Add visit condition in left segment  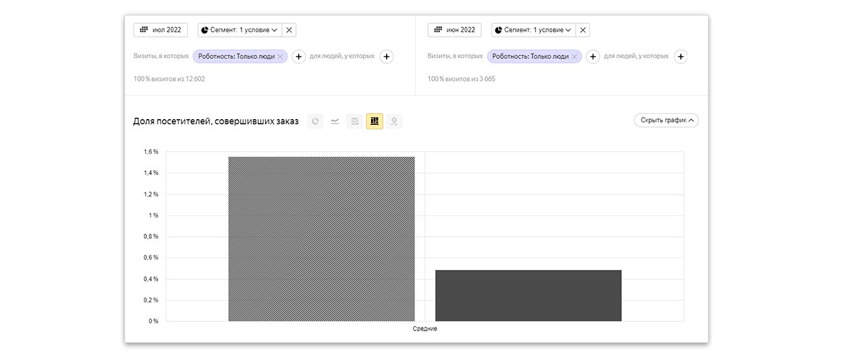[299, 57]
